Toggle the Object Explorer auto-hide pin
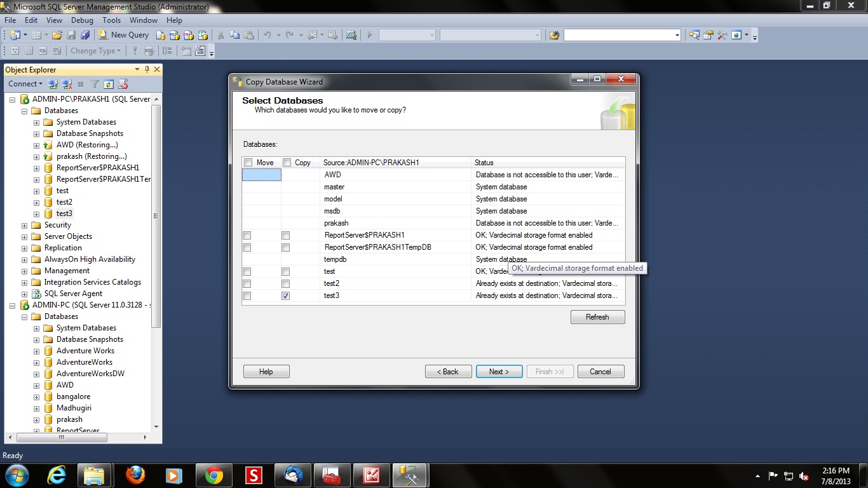The width and height of the screenshot is (868, 488). coord(147,69)
